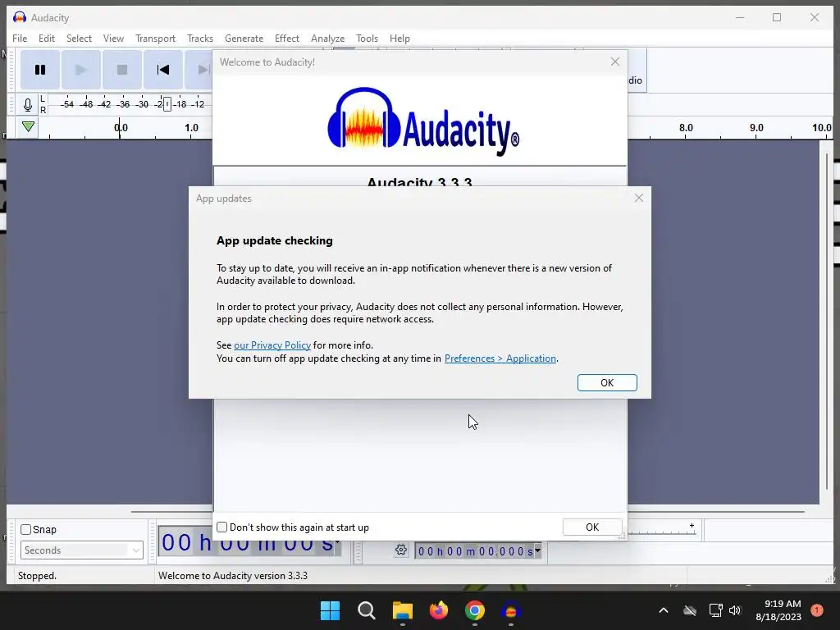The height and width of the screenshot is (630, 840).
Task: Open the Edit menu
Action: (x=47, y=39)
